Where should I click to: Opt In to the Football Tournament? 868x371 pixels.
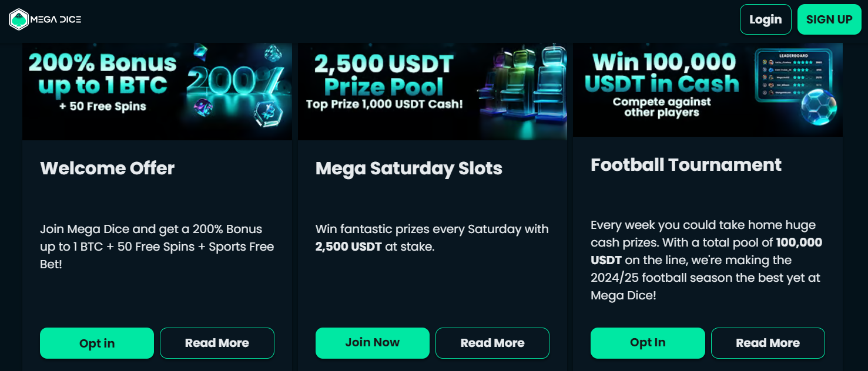point(648,343)
